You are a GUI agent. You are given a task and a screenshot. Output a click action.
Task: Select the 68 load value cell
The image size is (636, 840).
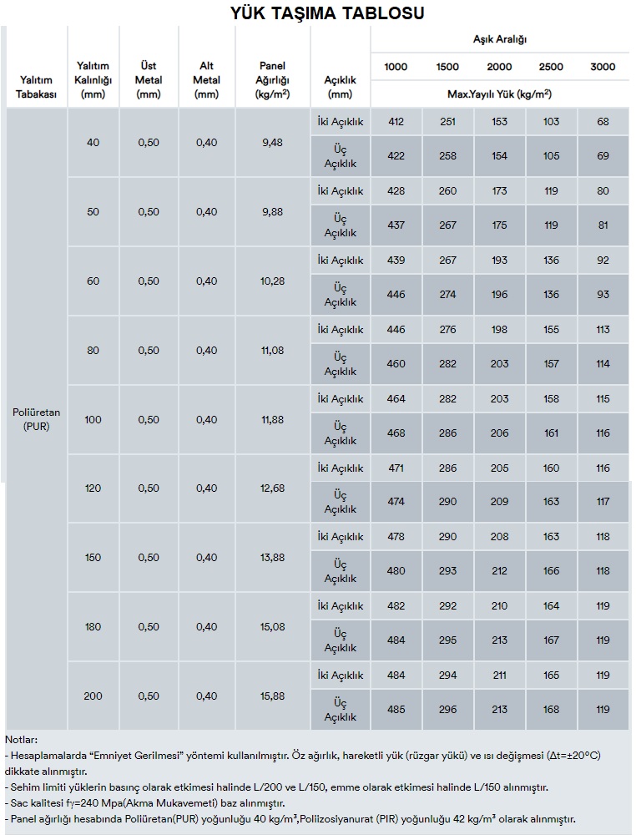point(603,122)
